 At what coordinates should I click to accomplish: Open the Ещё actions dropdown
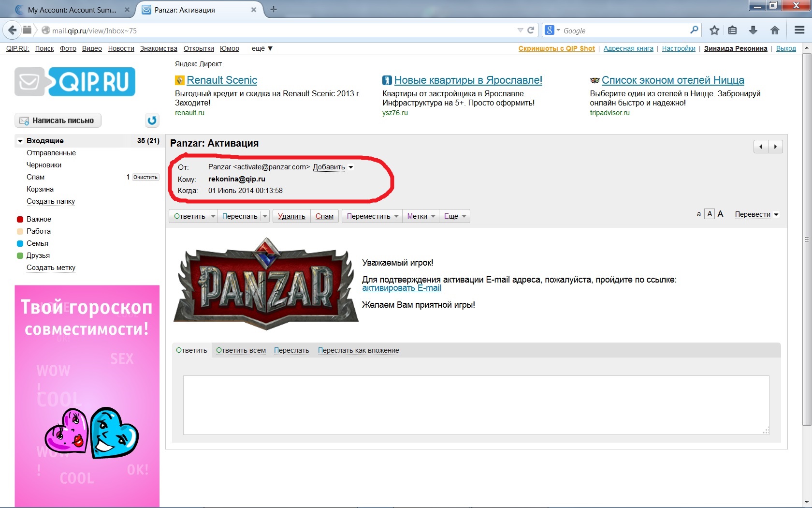click(455, 216)
